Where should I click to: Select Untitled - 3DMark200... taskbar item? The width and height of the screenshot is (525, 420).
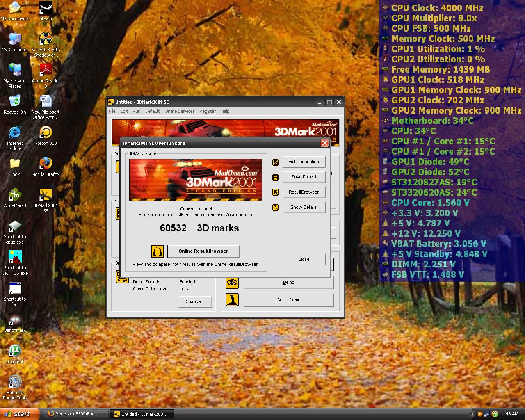[x=142, y=414]
